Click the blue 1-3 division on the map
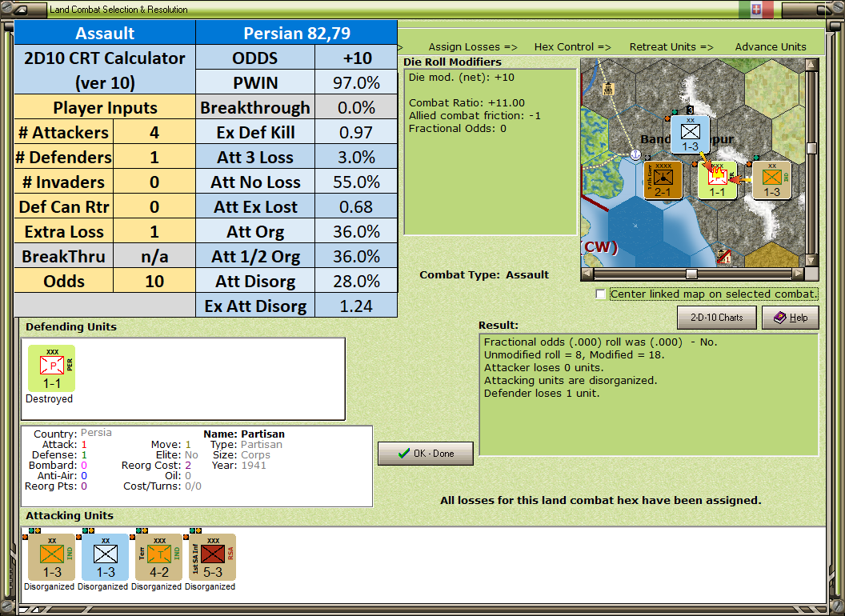The width and height of the screenshot is (845, 616). (691, 134)
